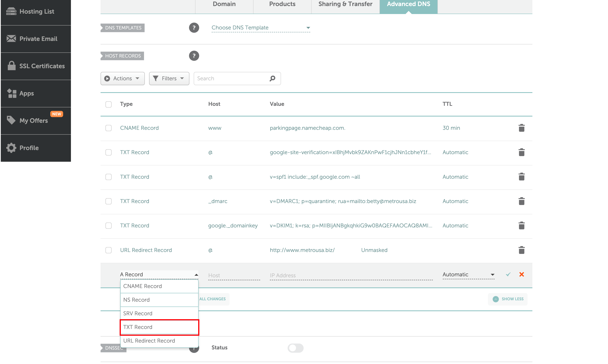The image size is (608, 364).
Task: Confirm new record with the green checkmark
Action: pyautogui.click(x=508, y=274)
